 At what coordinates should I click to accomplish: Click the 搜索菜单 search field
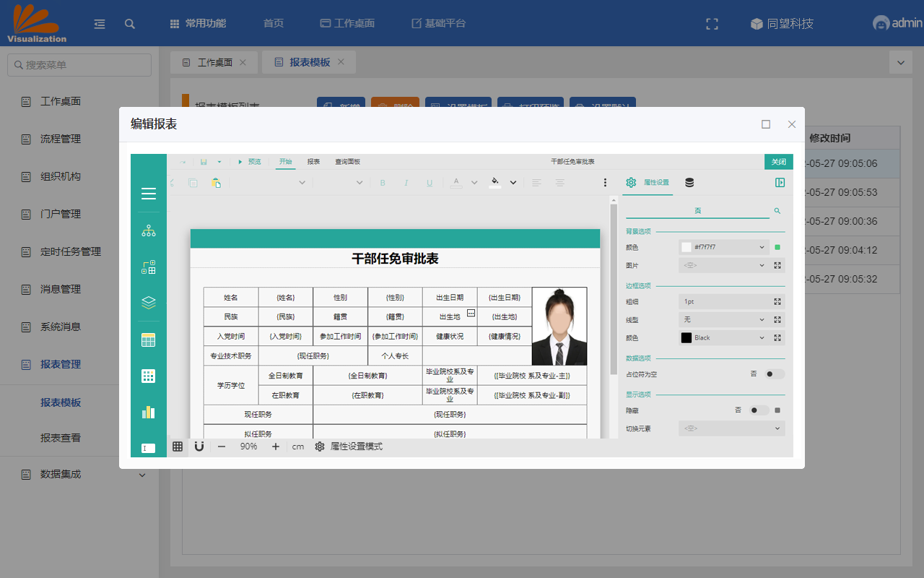click(x=79, y=65)
